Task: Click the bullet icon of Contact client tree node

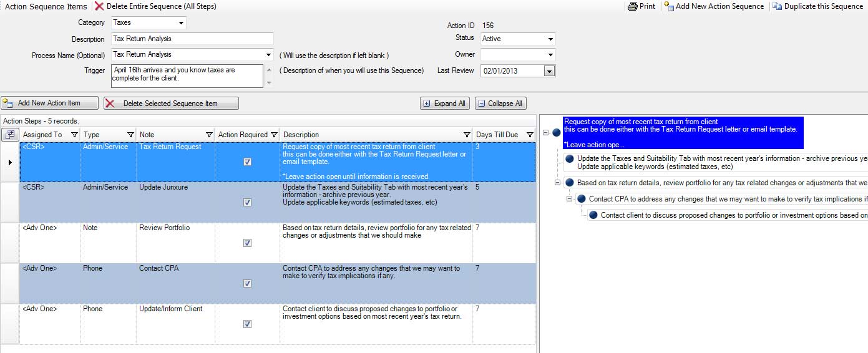Action: pyautogui.click(x=593, y=215)
